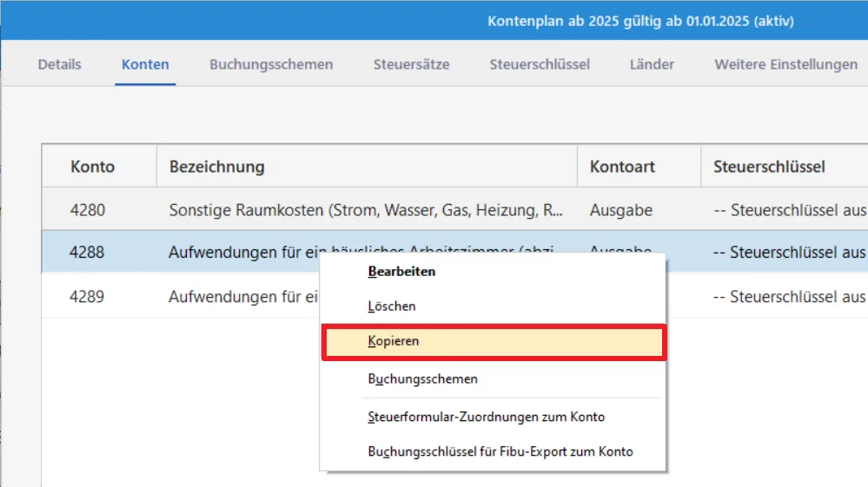Screen dimensions: 868x487
Task: Sort the table by Konto column header
Action: 92,166
